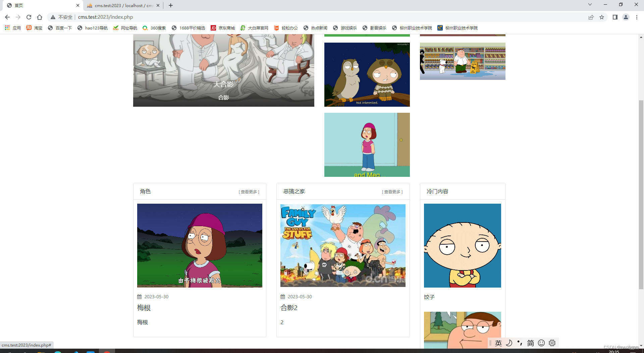Open the 京东商城 bookmark

[x=223, y=28]
